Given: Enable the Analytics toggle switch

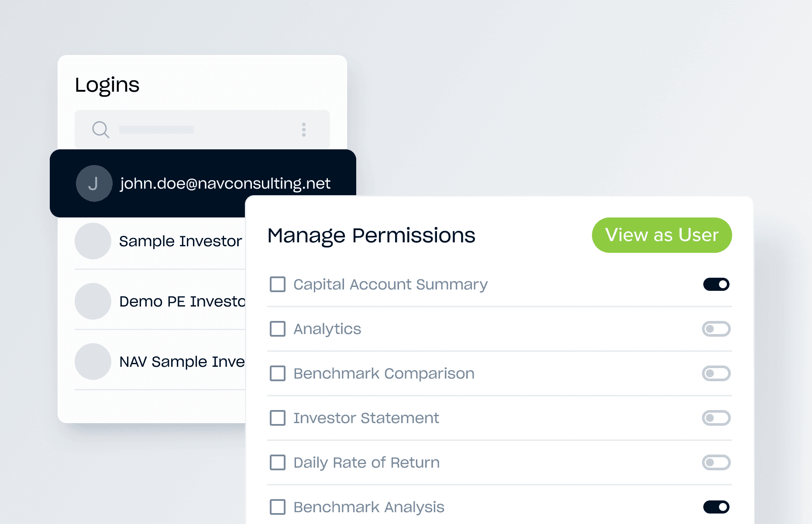Looking at the screenshot, I should [x=716, y=329].
